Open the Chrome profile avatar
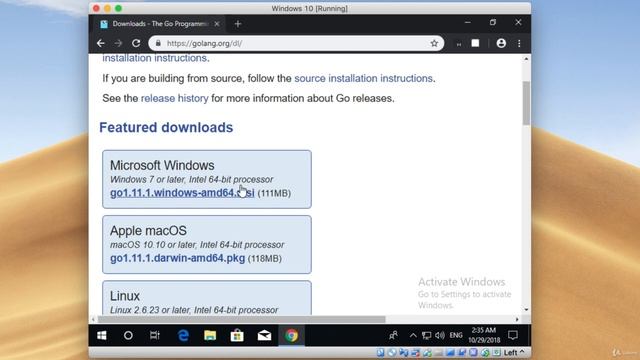 pos(501,43)
